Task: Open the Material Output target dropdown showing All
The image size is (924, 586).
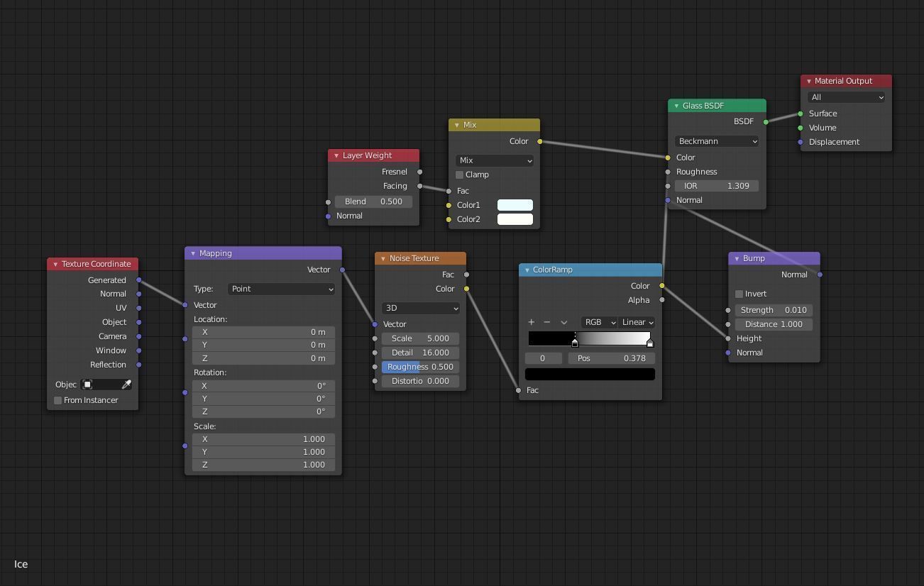Action: point(846,97)
